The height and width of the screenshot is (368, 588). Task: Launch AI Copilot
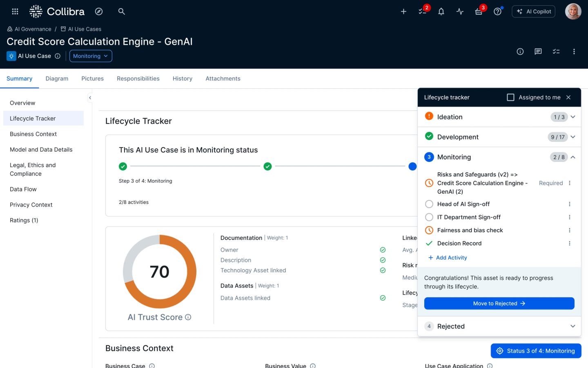(x=533, y=11)
